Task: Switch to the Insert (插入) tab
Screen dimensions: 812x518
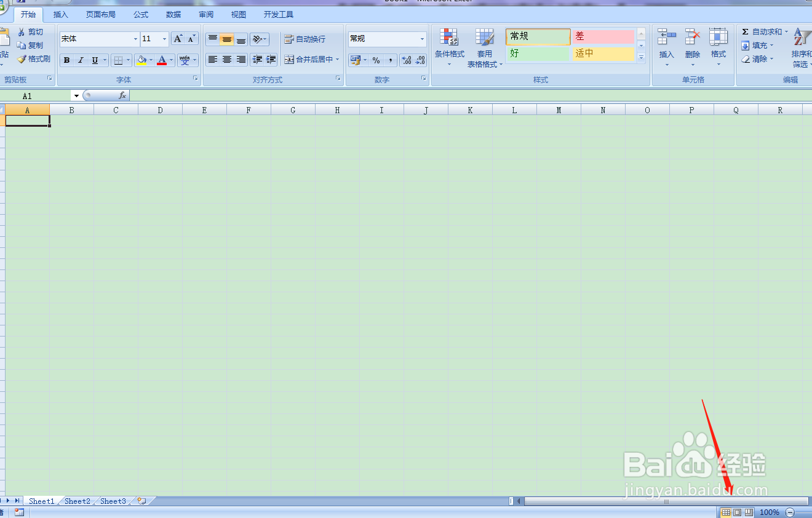Action: 61,15
